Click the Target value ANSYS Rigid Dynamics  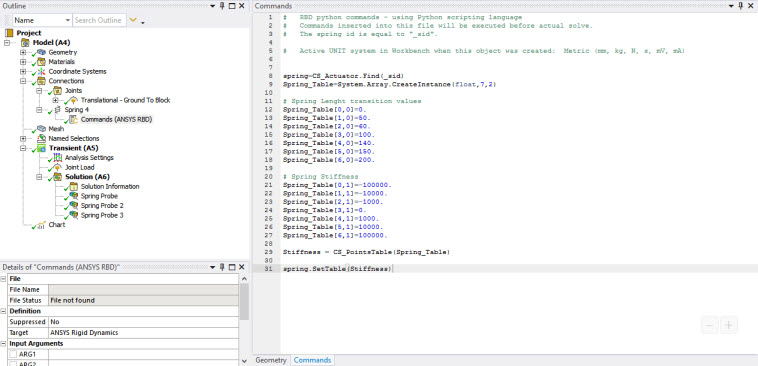click(x=143, y=333)
